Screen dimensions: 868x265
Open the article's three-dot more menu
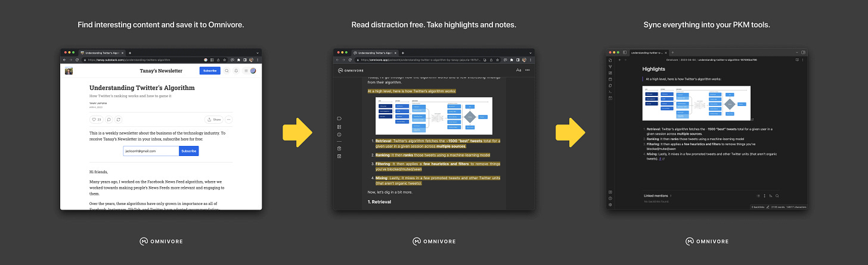(x=229, y=119)
